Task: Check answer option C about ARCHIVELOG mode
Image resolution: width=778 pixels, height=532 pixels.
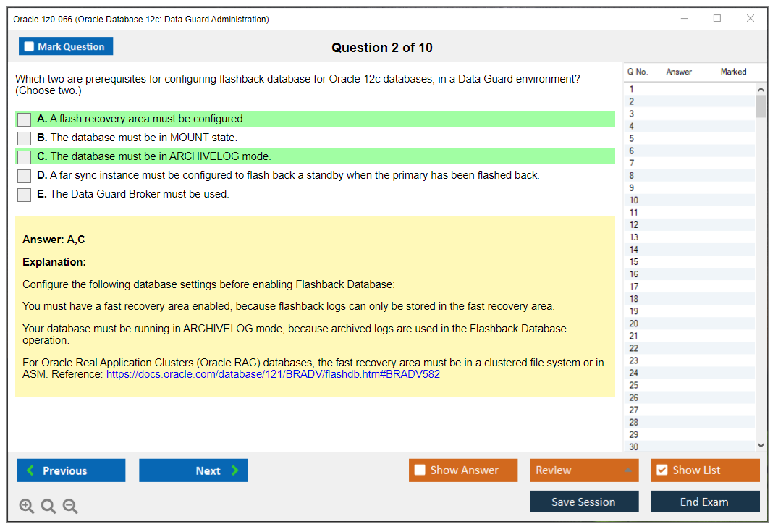Action: tap(24, 156)
